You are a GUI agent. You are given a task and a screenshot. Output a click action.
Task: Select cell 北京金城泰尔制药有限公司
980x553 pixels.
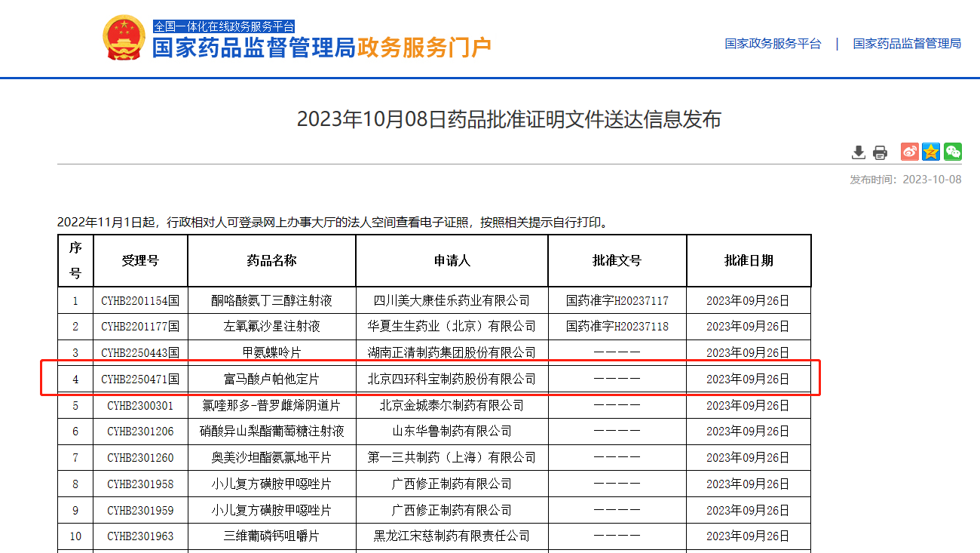point(452,405)
